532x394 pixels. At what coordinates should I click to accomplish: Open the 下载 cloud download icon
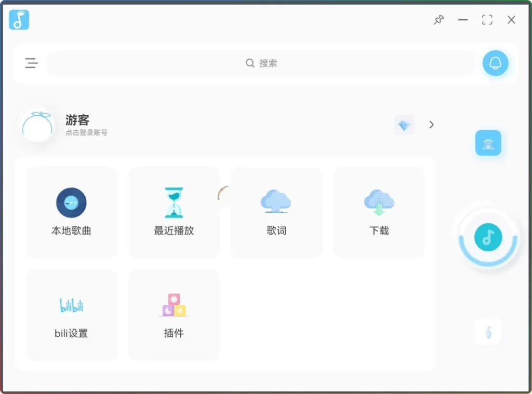pos(379,202)
